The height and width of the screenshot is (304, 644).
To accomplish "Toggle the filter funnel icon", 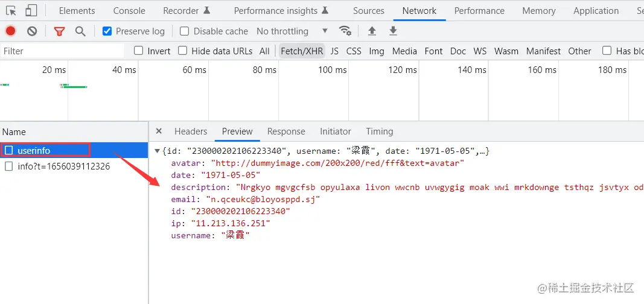I will (x=60, y=31).
